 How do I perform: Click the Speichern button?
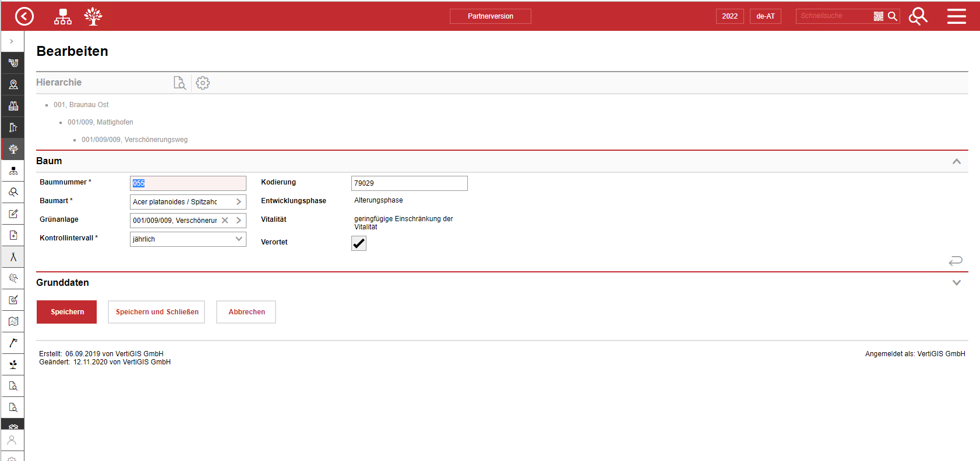coord(67,312)
